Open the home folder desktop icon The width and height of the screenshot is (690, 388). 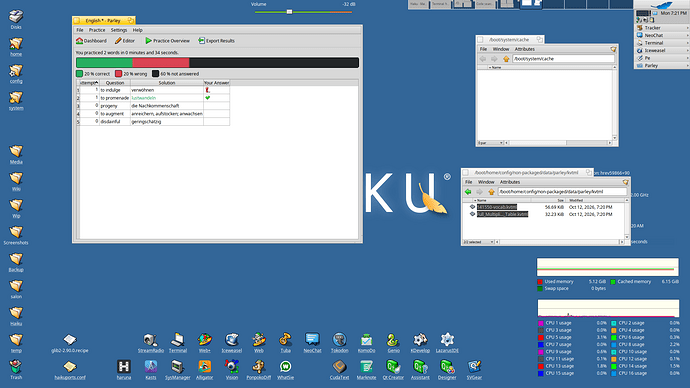pos(16,46)
